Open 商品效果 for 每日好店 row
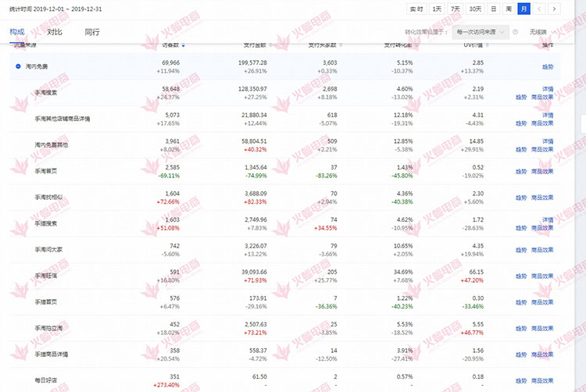The height and width of the screenshot is (392, 586). point(542,381)
